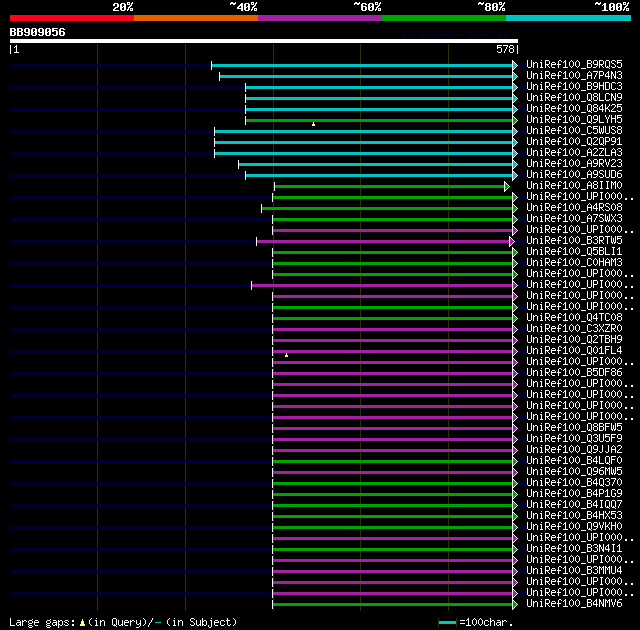This screenshot has width=640, height=630.
Task: Click the arrowhead of the UniRef100_B4IQQ7 row
Action: pyautogui.click(x=515, y=506)
